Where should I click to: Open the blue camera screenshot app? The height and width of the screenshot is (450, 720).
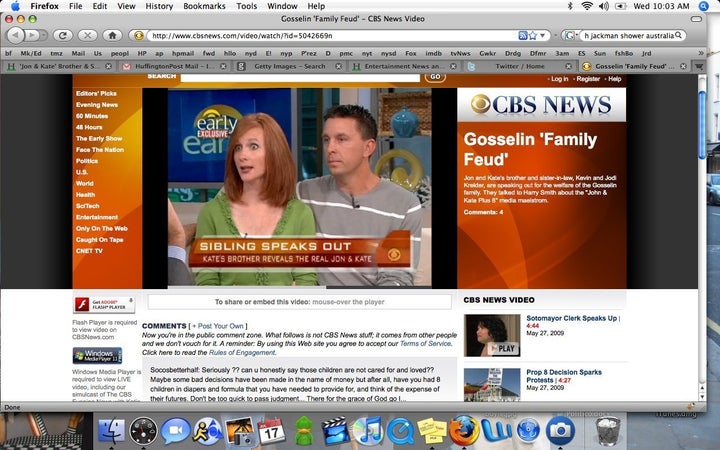click(x=560, y=431)
